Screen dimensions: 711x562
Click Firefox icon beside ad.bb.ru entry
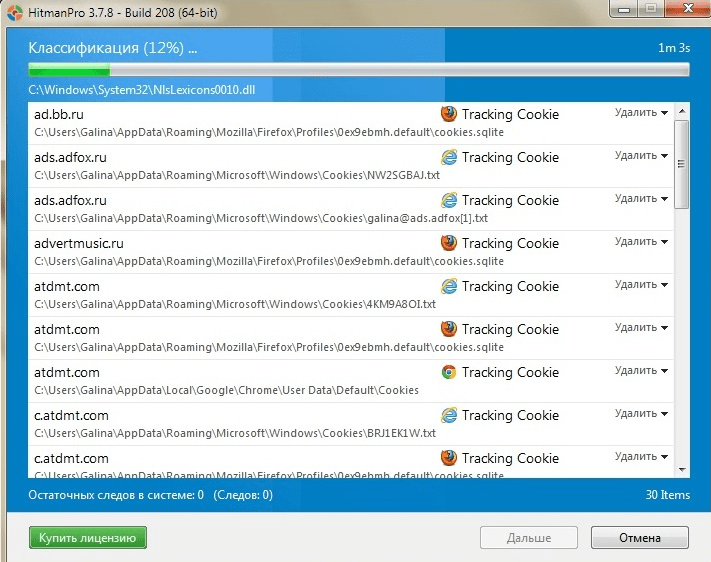tap(449, 114)
